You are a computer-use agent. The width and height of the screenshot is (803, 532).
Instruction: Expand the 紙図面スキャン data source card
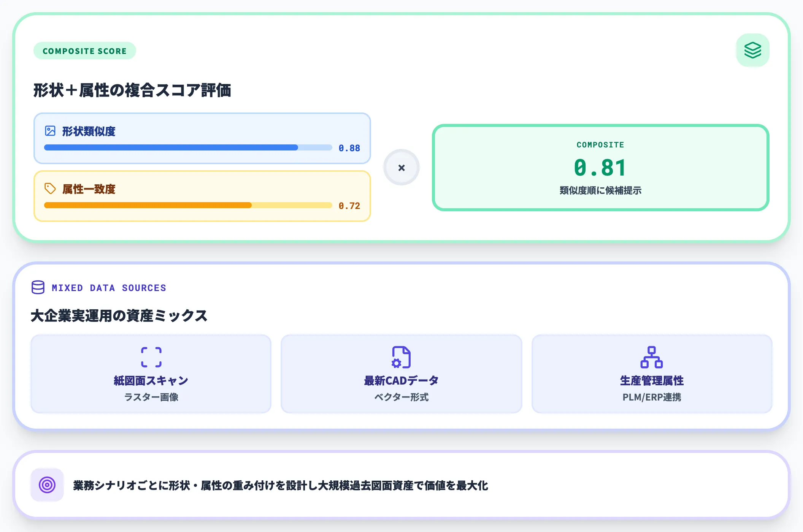(x=151, y=373)
